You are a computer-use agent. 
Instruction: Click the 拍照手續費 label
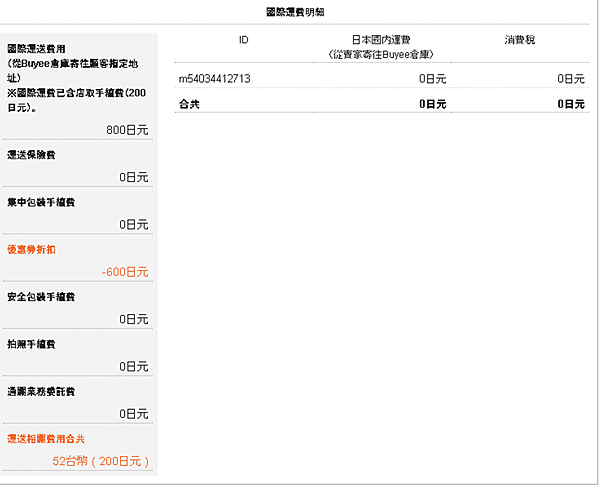coord(34,344)
